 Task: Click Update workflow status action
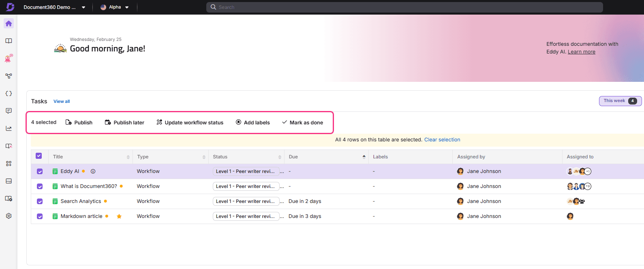190,122
